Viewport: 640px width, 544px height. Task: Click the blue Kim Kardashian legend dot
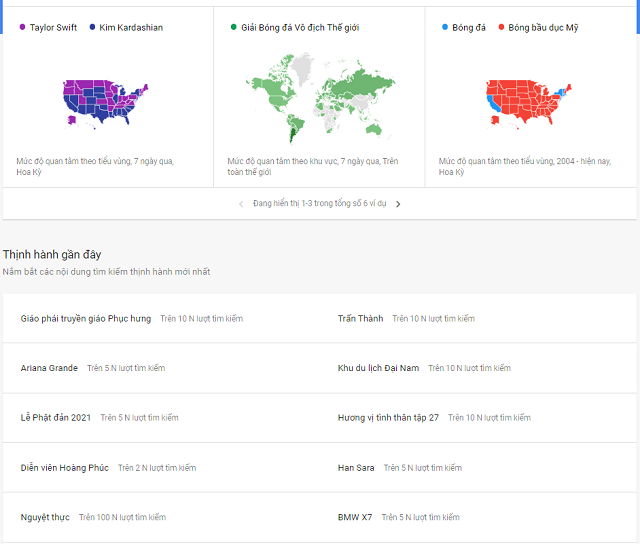click(x=93, y=27)
